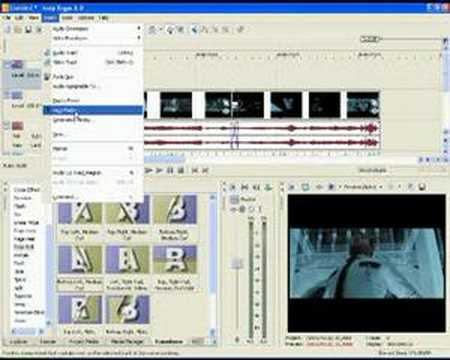This screenshot has width=450, height=360.
Task: Click the New project toolbar icon
Action: pyautogui.click(x=7, y=29)
